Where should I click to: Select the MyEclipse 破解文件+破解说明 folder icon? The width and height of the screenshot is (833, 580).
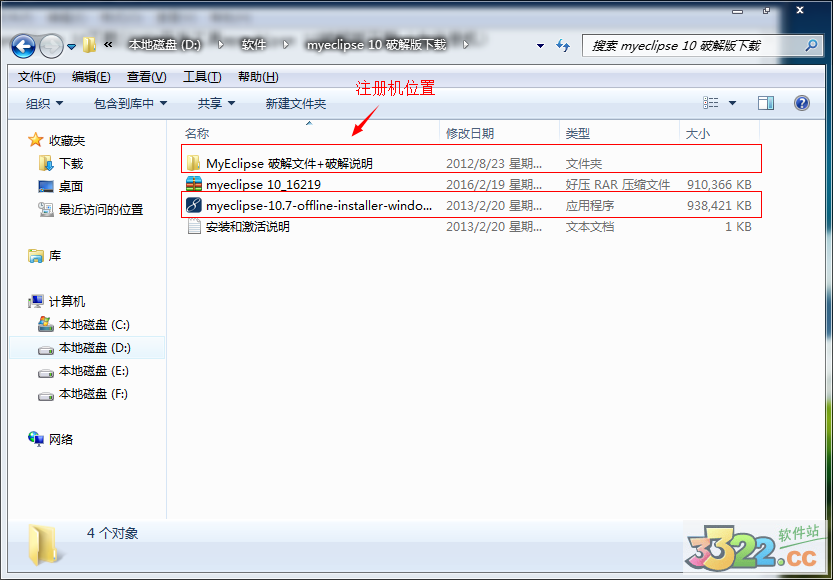coord(194,163)
